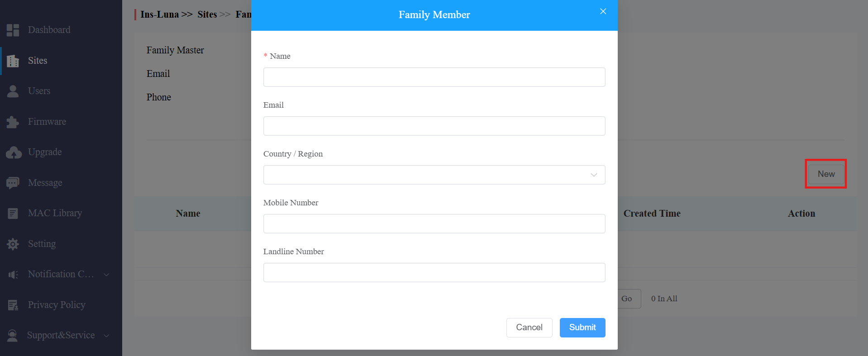Click the Firmware puzzle piece icon

[x=13, y=122]
